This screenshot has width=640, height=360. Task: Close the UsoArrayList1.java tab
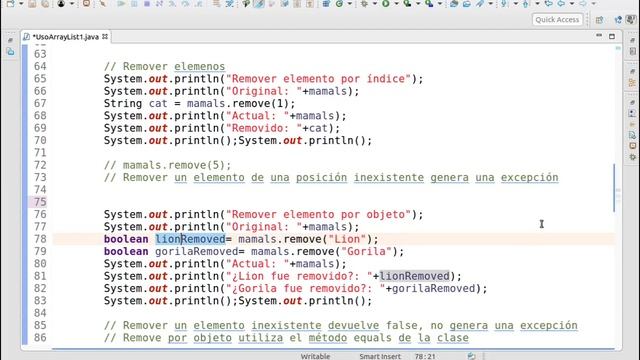[x=105, y=36]
